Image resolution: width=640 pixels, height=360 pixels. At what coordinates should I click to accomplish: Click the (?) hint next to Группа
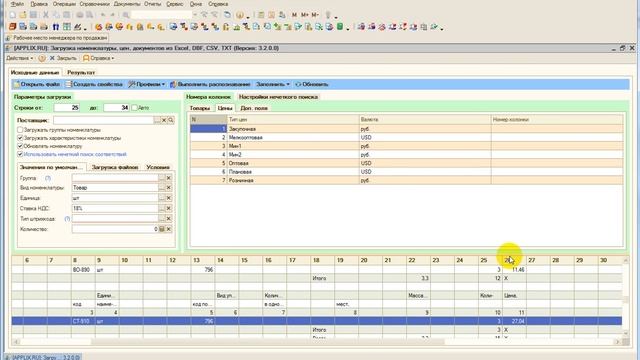click(x=48, y=178)
